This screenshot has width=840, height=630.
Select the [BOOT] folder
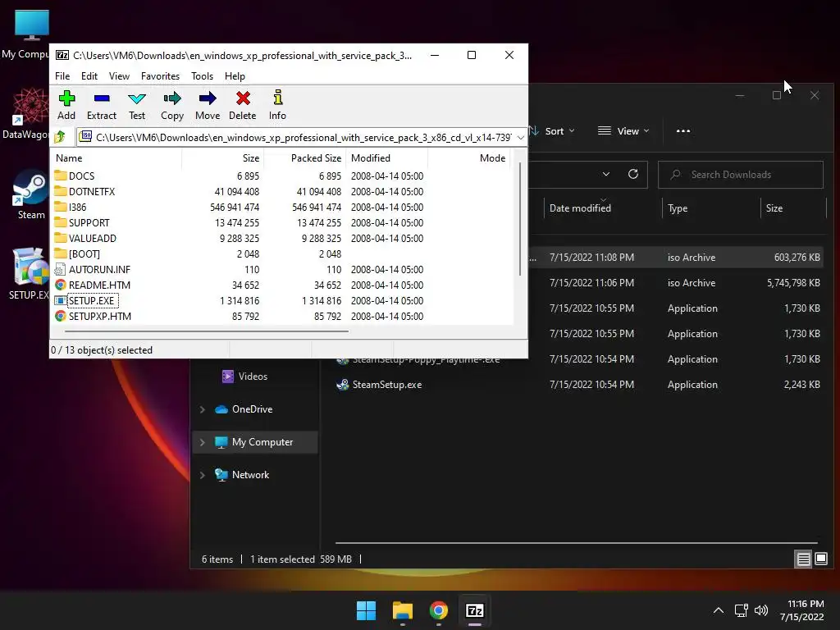click(x=77, y=254)
